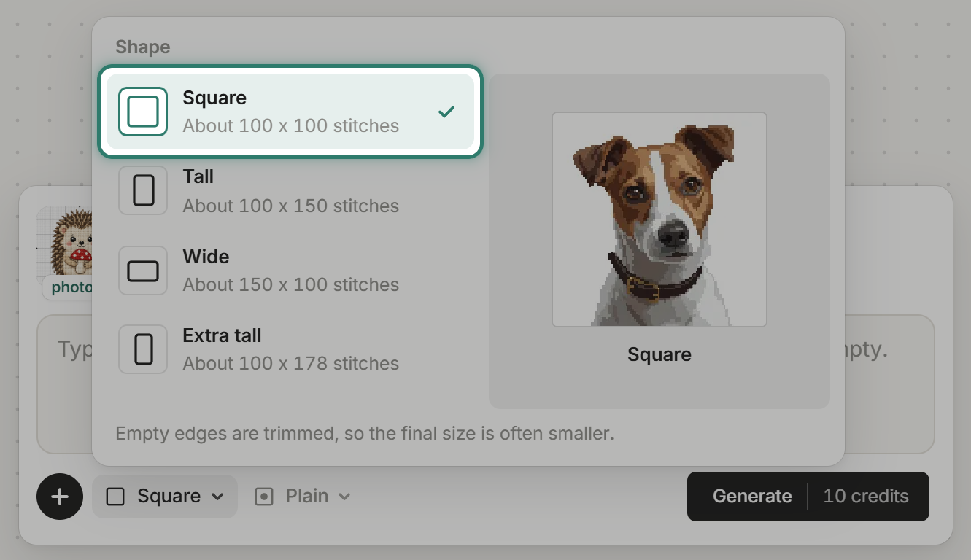Click the 'Empty edges are trimmed' note
The width and height of the screenshot is (971, 560).
(x=365, y=434)
